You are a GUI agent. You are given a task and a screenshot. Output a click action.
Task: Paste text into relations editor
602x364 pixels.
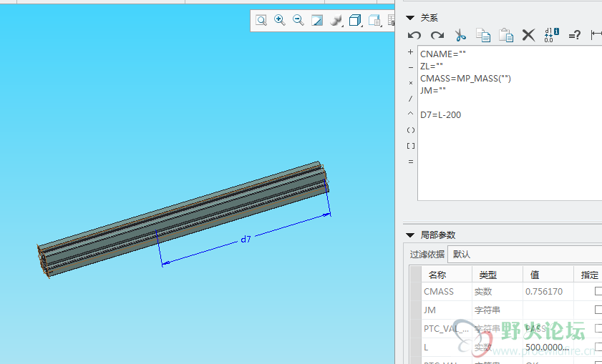point(506,35)
